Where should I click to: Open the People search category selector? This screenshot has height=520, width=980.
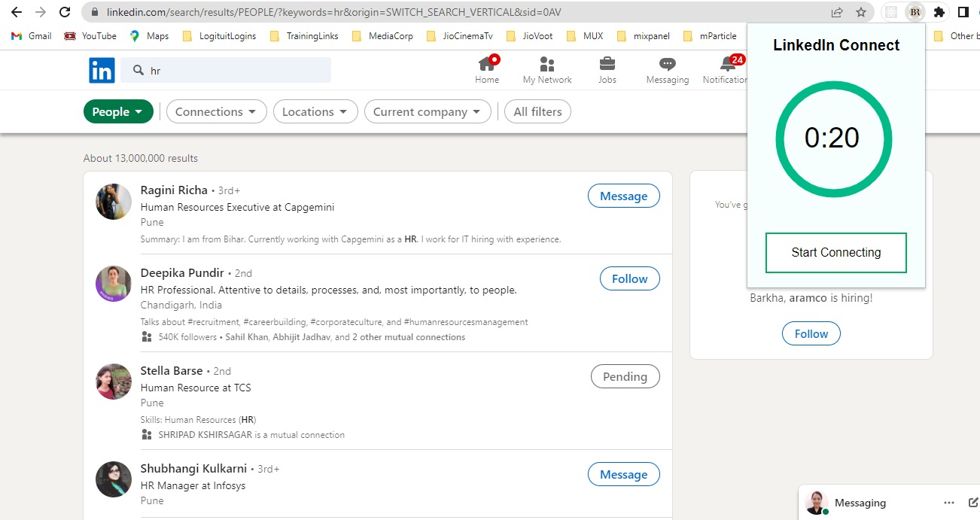[117, 111]
